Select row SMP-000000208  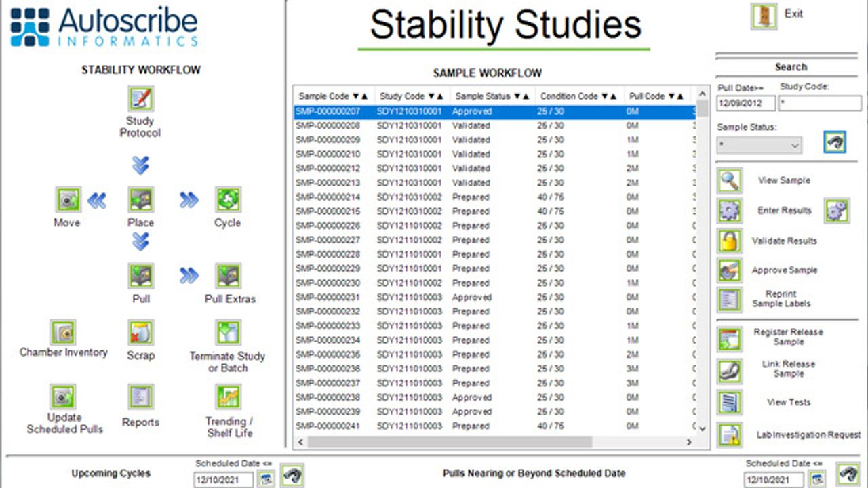click(x=495, y=125)
